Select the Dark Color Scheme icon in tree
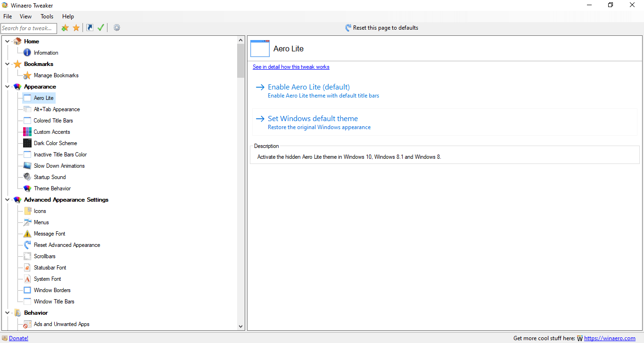This screenshot has height=343, width=644. click(x=27, y=143)
